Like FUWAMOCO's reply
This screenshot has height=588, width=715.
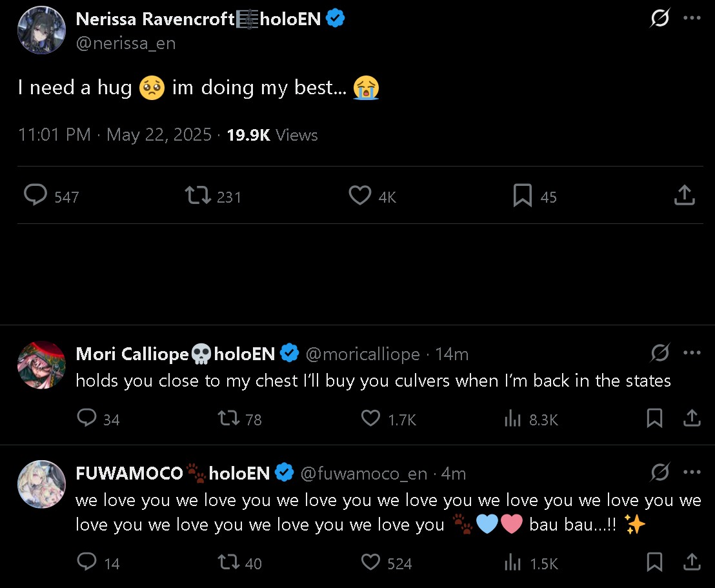click(x=370, y=563)
